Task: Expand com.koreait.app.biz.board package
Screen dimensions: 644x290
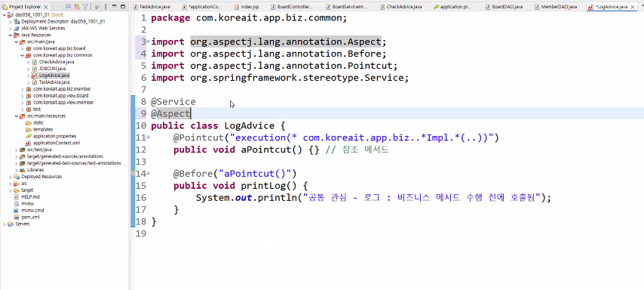Action: pyautogui.click(x=22, y=48)
